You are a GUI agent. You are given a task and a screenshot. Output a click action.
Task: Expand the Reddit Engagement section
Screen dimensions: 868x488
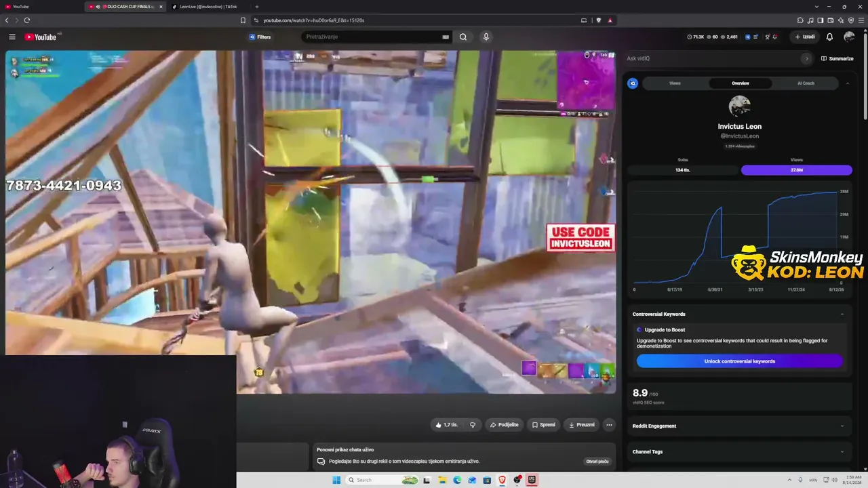pos(740,426)
